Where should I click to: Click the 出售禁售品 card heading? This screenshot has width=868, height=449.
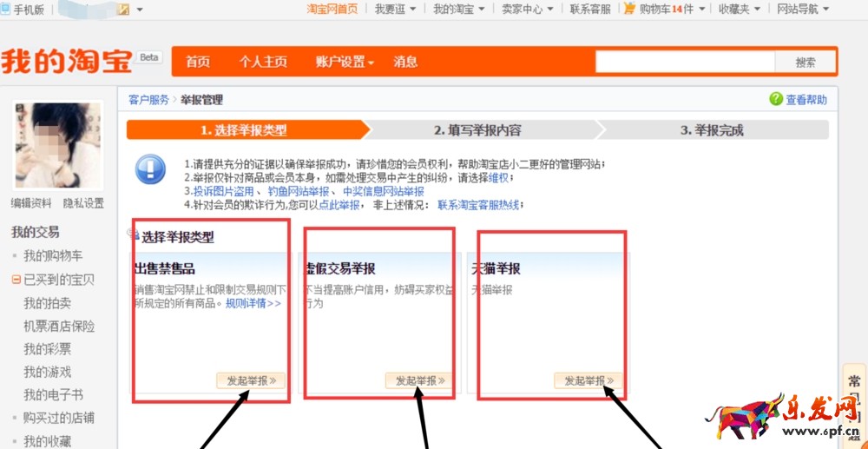pyautogui.click(x=164, y=269)
